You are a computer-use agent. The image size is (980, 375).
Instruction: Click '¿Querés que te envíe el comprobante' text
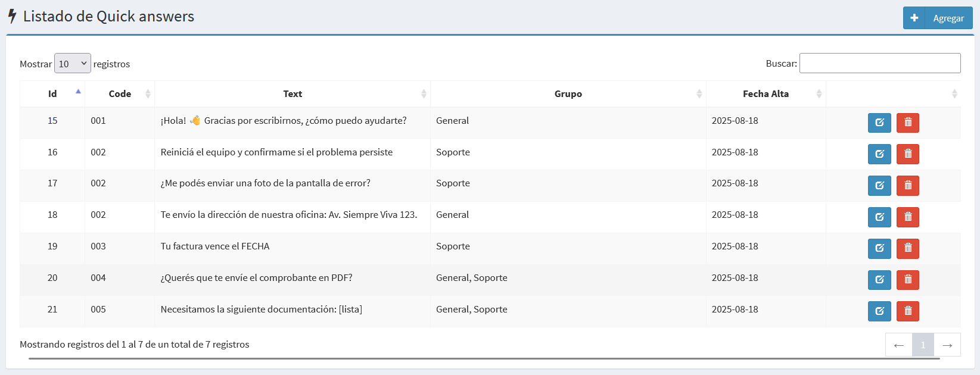point(257,278)
